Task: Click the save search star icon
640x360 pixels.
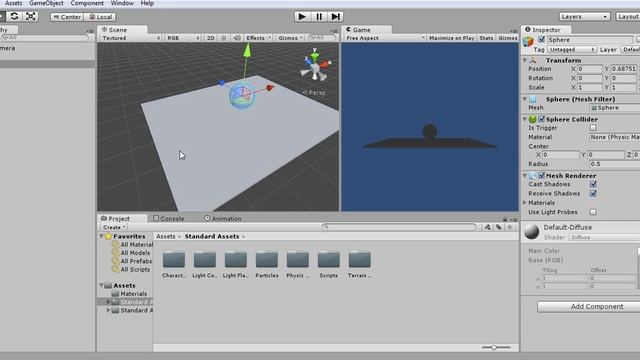Action: [x=510, y=227]
